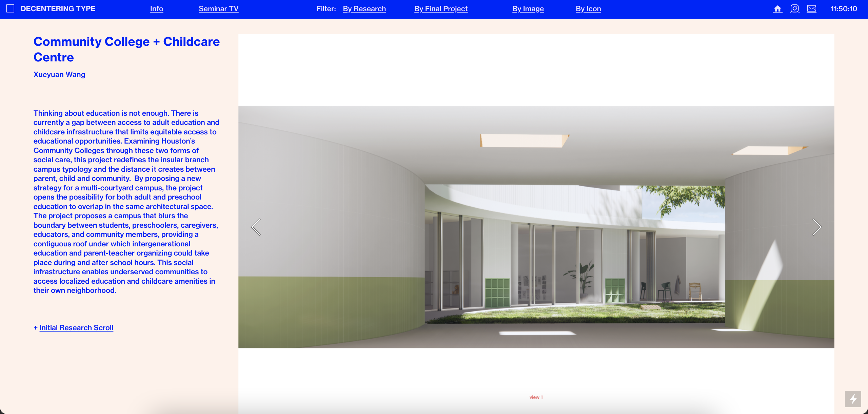Screen dimensions: 868x414
Task: Click the courtyard rendering image
Action: pyautogui.click(x=536, y=227)
